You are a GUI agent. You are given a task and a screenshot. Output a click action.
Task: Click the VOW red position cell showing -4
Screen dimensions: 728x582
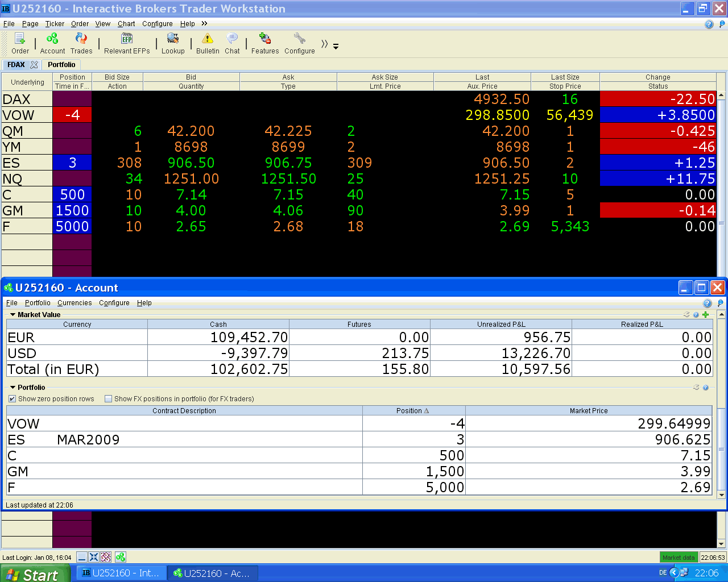click(x=72, y=115)
